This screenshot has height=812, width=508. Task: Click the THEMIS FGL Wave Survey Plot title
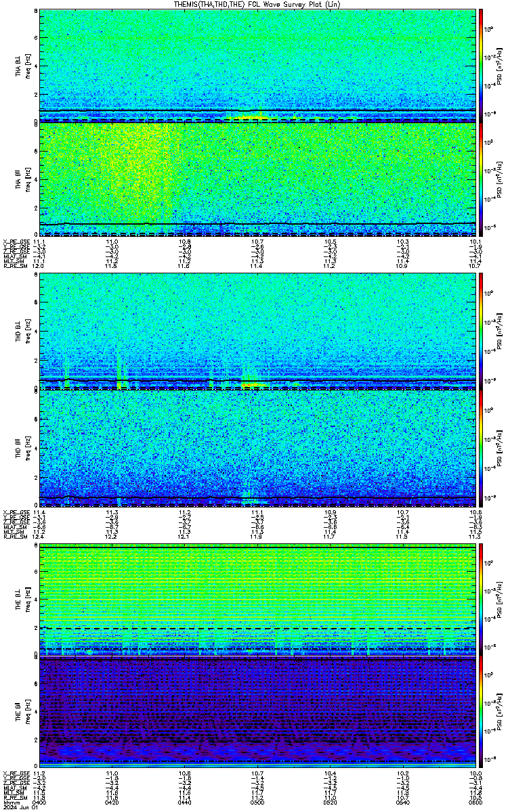pos(257,4)
